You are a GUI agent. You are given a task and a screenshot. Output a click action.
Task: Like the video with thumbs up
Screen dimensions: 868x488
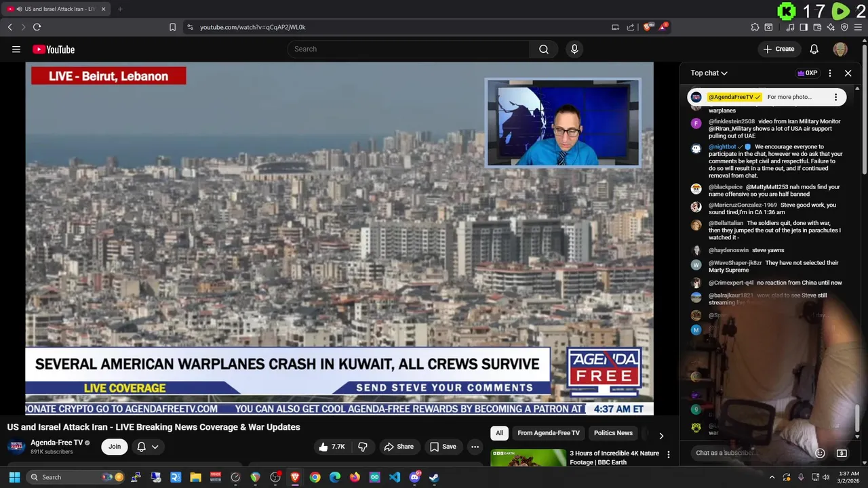pyautogui.click(x=332, y=447)
